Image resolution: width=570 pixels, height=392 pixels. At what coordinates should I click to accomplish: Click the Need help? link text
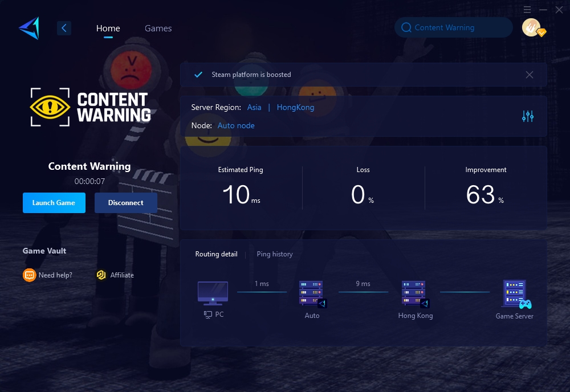[55, 275]
